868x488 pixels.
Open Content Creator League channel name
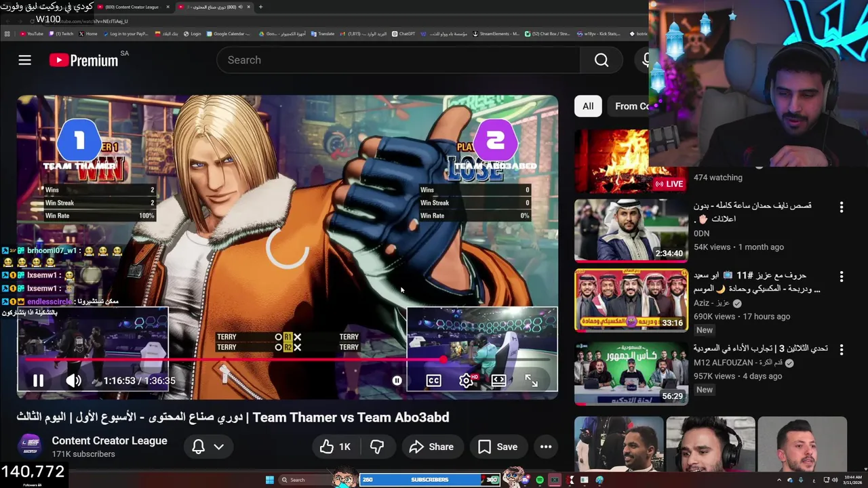(109, 441)
